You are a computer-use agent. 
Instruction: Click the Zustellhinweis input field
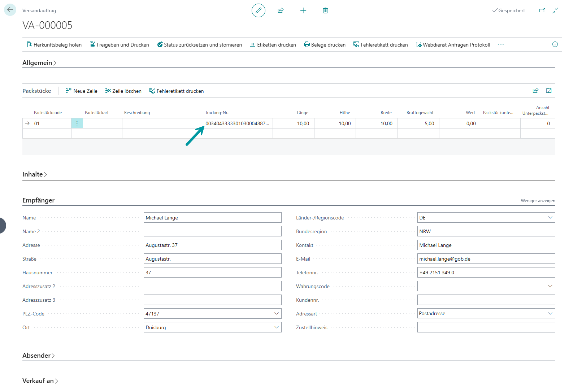point(486,327)
